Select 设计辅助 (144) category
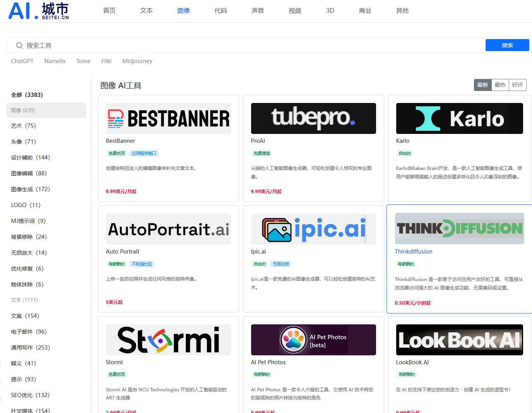532x413 pixels. pos(31,158)
